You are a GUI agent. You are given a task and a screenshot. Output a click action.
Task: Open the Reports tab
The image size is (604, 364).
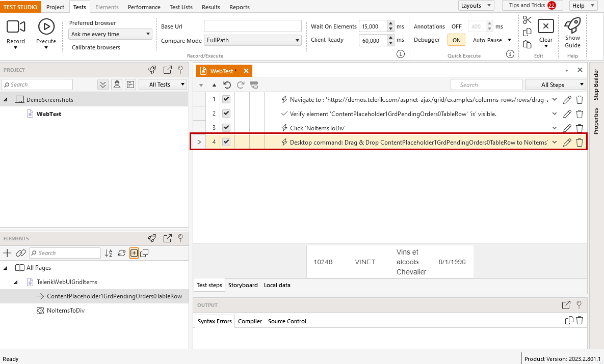[239, 7]
